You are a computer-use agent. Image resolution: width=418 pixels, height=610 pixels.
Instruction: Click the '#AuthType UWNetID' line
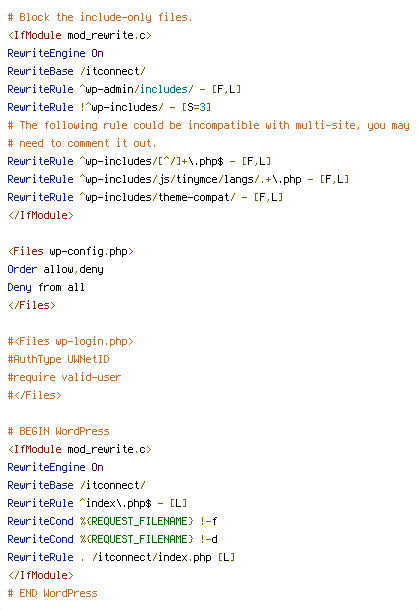point(58,359)
